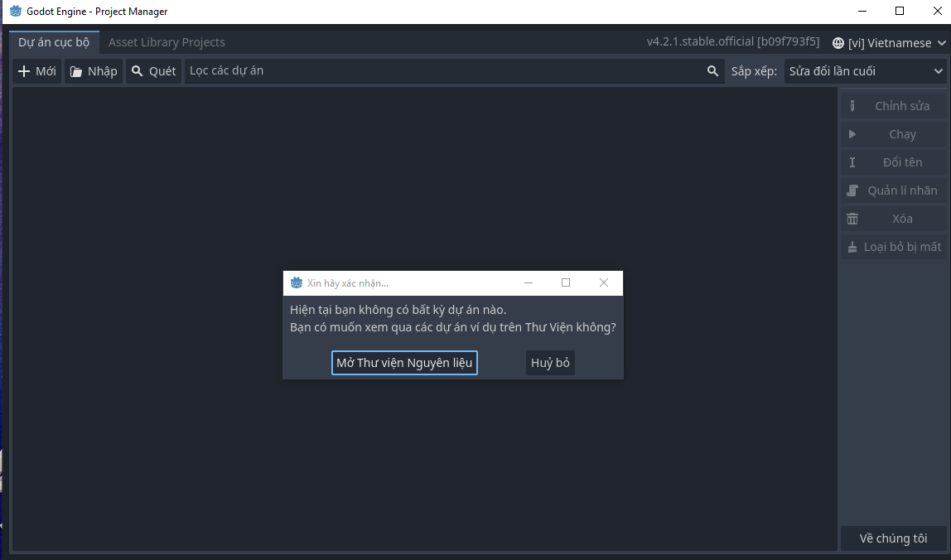Screen dimensions: 951x560
Task: Click the Mới (New) plus icon
Action: [x=24, y=71]
